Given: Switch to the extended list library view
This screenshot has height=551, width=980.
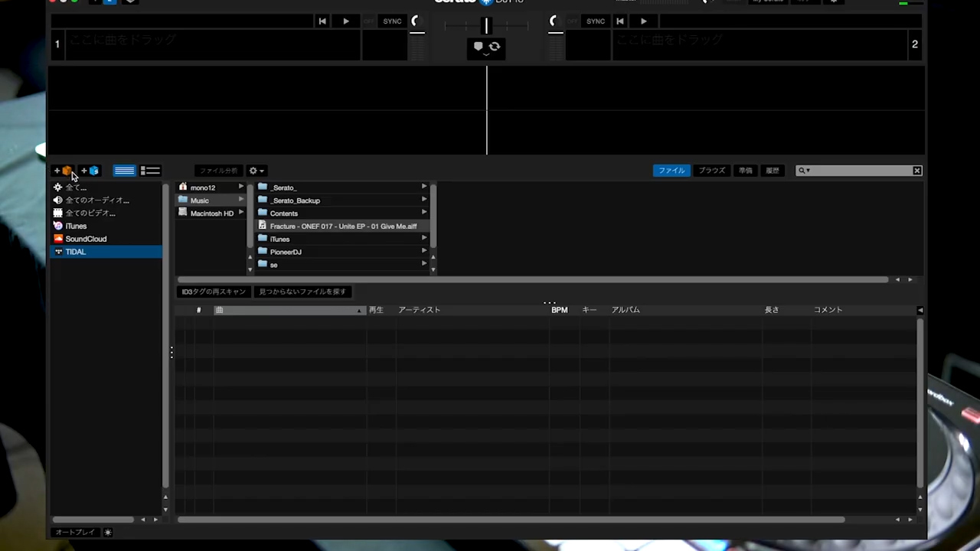Looking at the screenshot, I should [150, 171].
